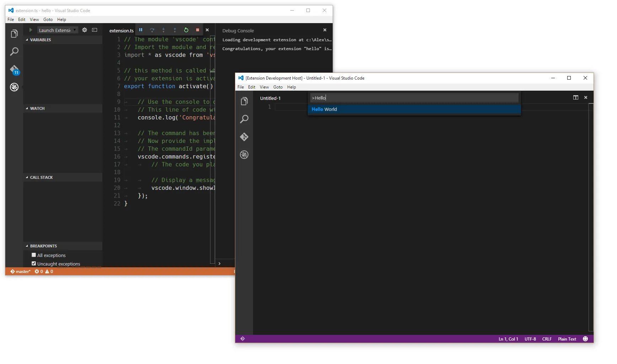The width and height of the screenshot is (617, 364).
Task: Uncheck the Uncaught exceptions checkbox
Action: coord(34,263)
